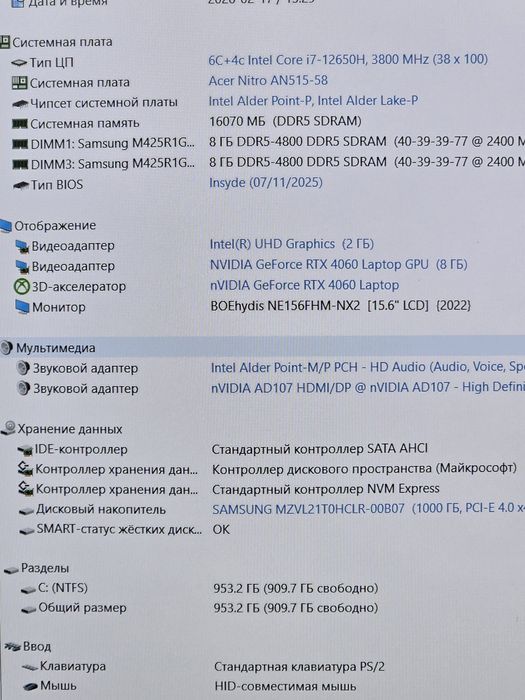Select the DIMM1 8 ГБ DDR5-4800 value

367,142
